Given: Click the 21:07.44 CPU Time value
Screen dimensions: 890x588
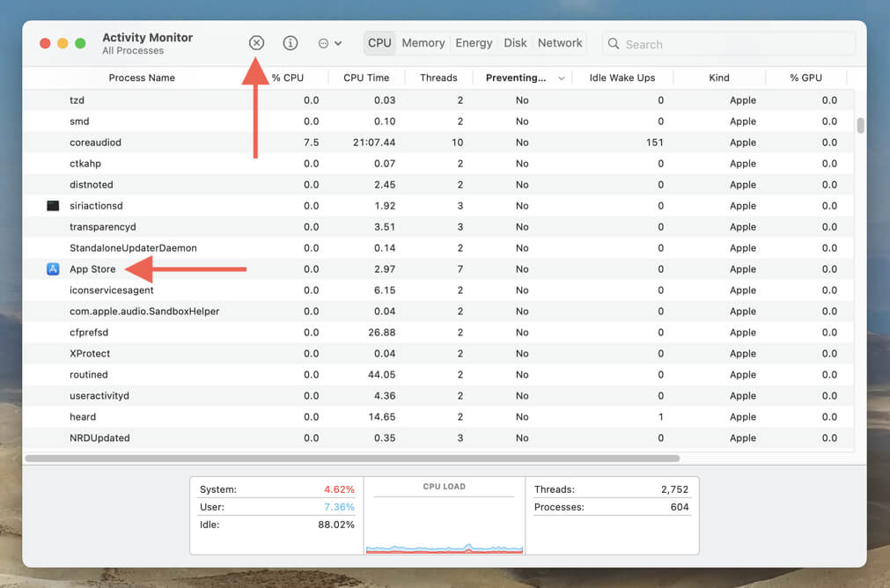Looking at the screenshot, I should click(x=374, y=143).
